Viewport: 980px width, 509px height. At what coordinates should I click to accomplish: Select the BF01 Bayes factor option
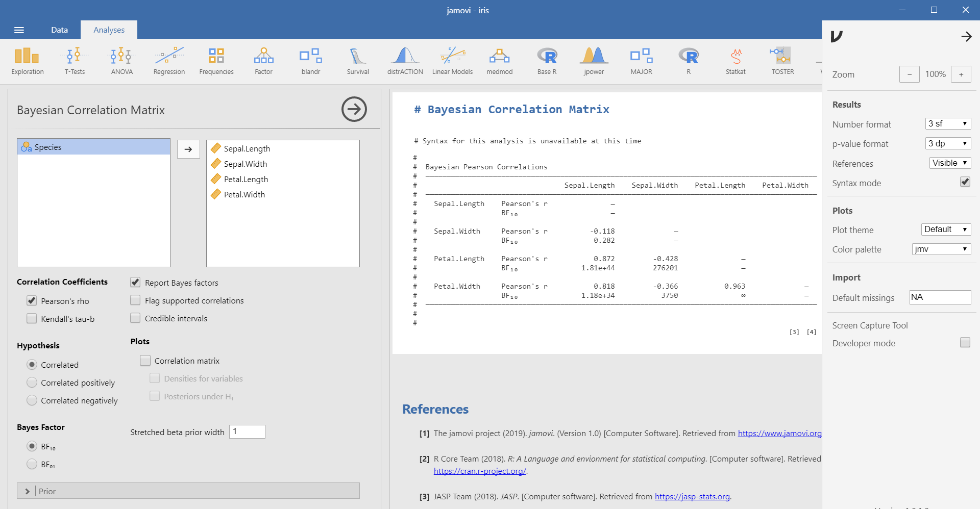click(32, 464)
